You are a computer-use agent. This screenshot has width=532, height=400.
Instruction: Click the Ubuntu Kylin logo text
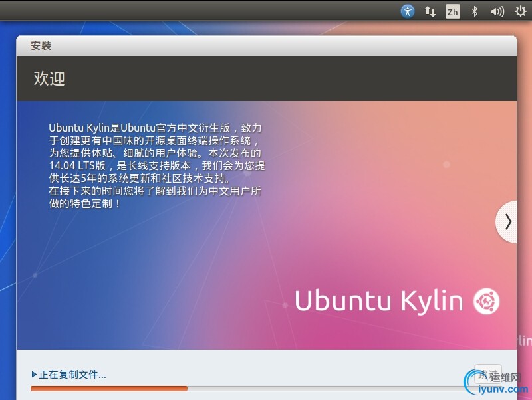tap(379, 301)
